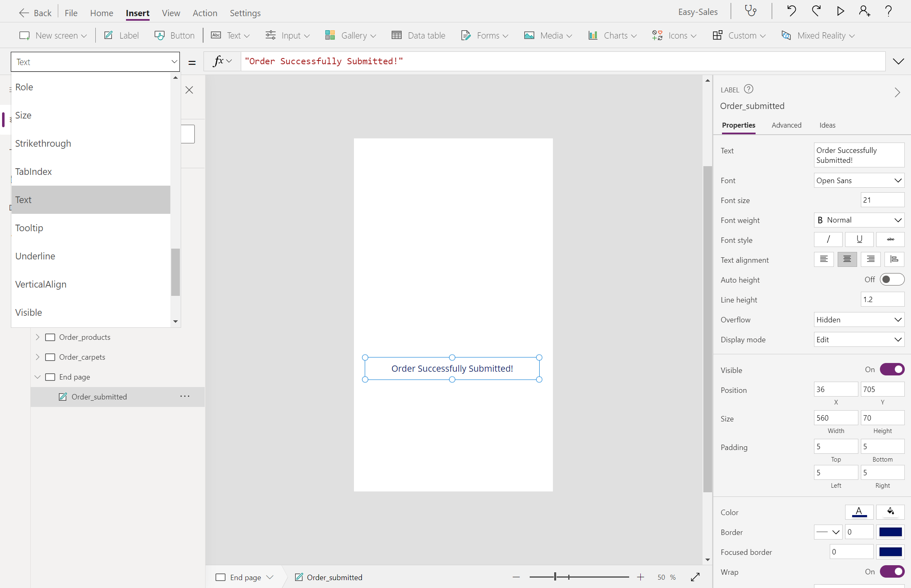Turn off the Visible toggle

(892, 370)
